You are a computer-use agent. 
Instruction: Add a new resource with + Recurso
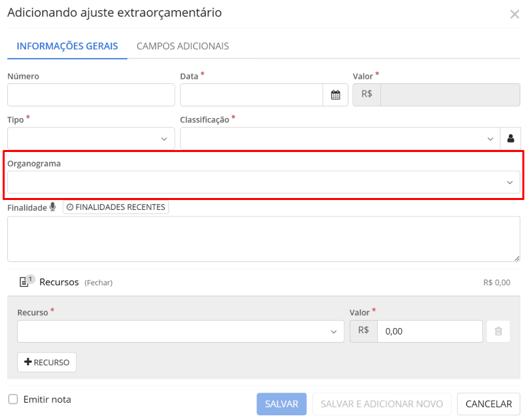point(47,362)
